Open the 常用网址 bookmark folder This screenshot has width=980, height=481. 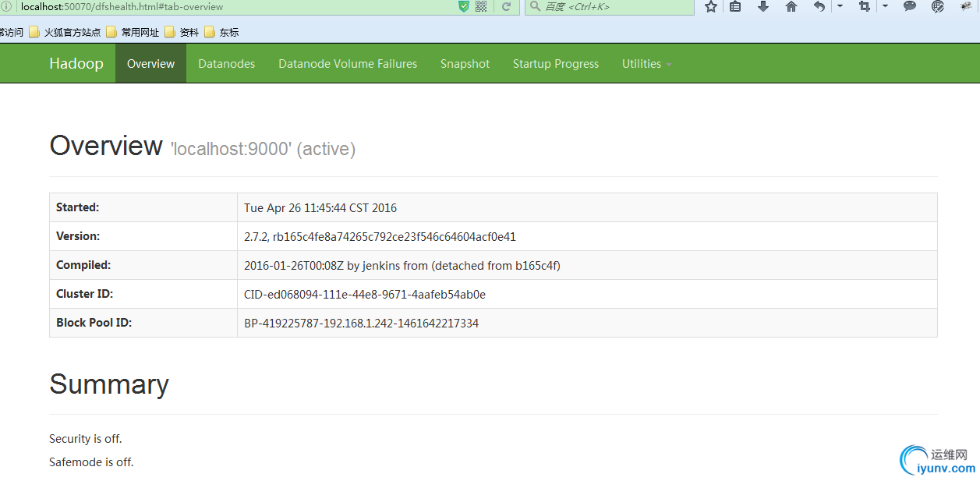(133, 33)
